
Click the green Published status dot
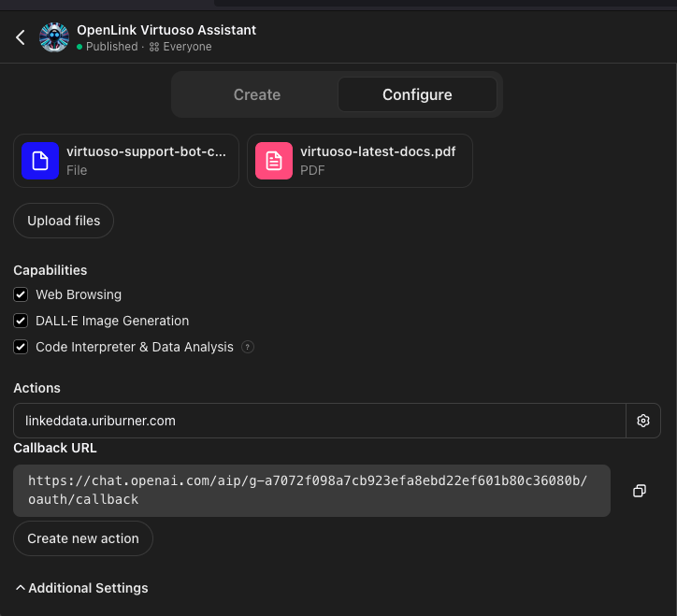coord(79,47)
